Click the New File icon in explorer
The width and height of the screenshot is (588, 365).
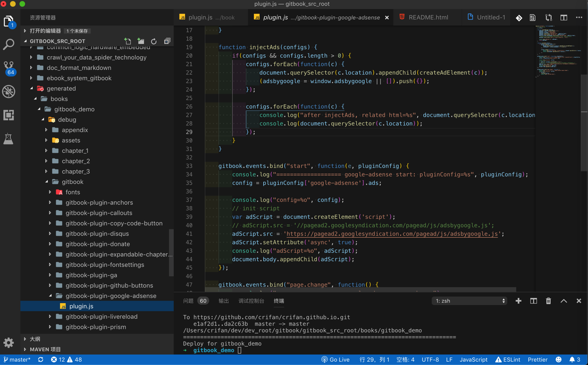pos(127,41)
